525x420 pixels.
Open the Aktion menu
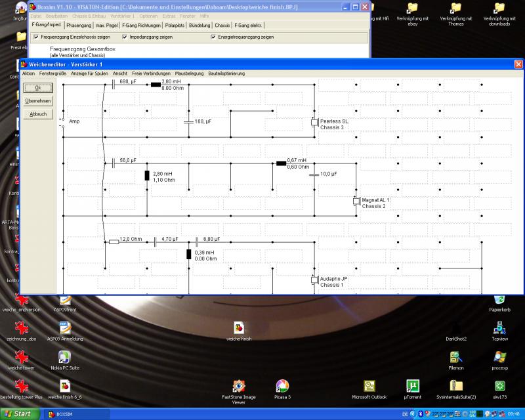pyautogui.click(x=28, y=73)
